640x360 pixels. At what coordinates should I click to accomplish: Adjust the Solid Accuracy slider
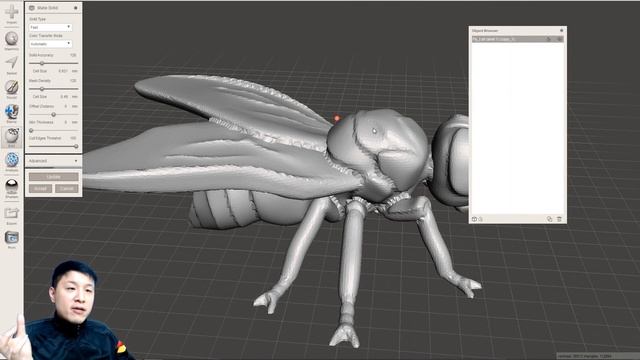click(x=42, y=63)
